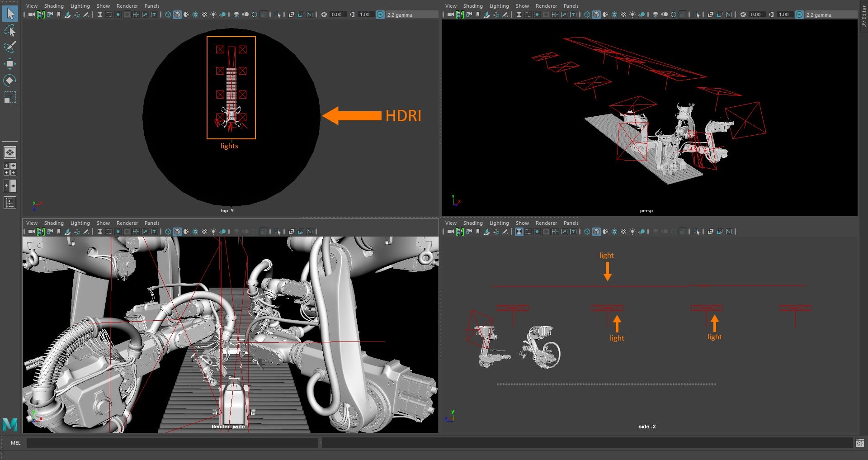Enable the resolution gate in the top viewport
This screenshot has height=460, width=868.
(118, 14)
